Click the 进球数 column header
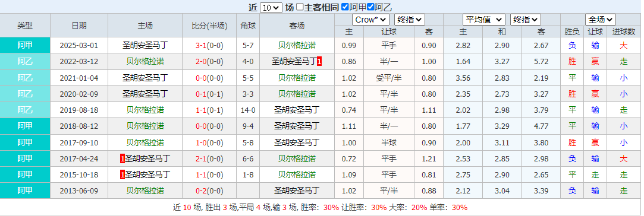This screenshot has width=644, height=216. click(623, 31)
